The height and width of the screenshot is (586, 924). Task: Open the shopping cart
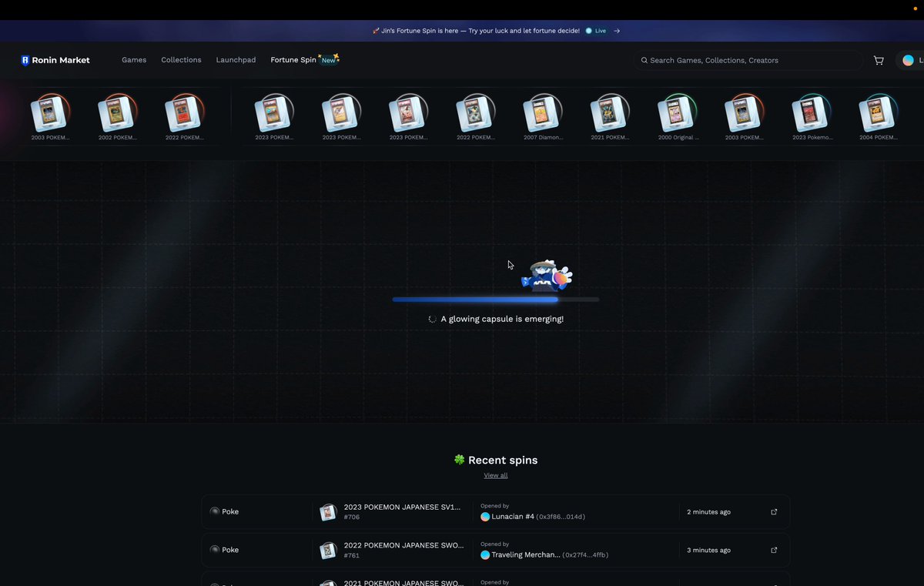(x=879, y=60)
